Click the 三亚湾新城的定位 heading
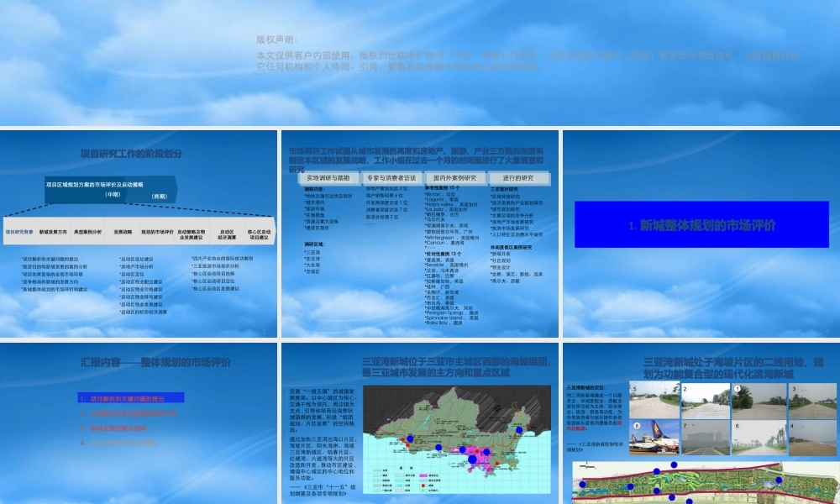The width and height of the screenshot is (840, 504). tap(585, 387)
